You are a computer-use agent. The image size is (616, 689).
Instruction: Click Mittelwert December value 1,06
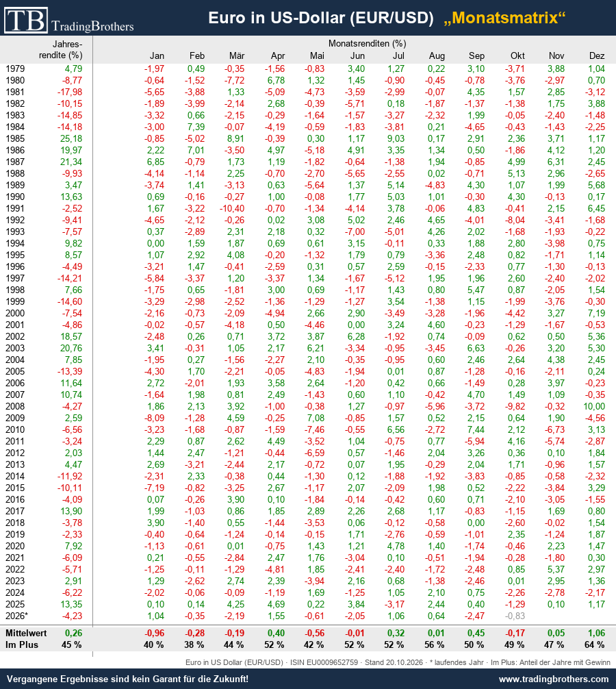tap(596, 634)
